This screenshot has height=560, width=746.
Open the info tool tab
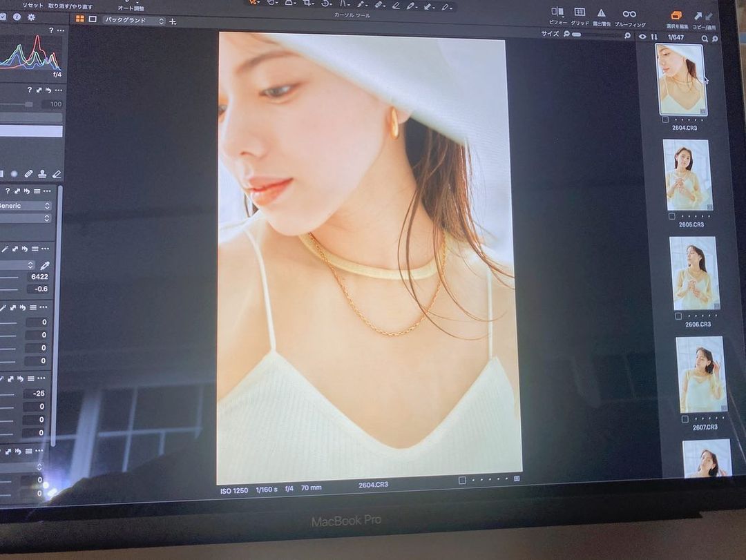17,17
